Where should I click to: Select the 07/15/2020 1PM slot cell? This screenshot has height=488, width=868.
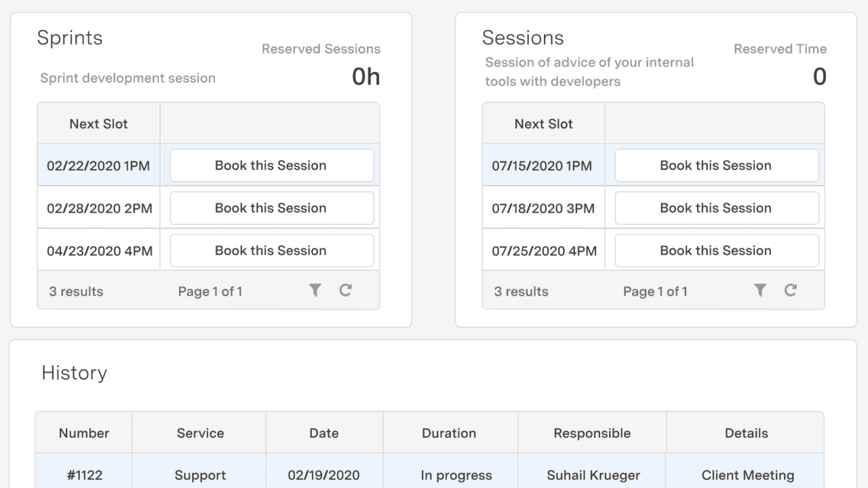coord(543,165)
